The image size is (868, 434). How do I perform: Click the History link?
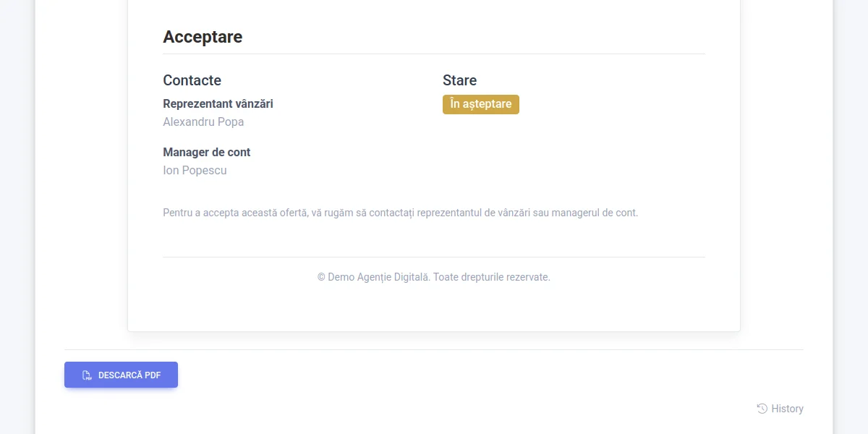788,409
